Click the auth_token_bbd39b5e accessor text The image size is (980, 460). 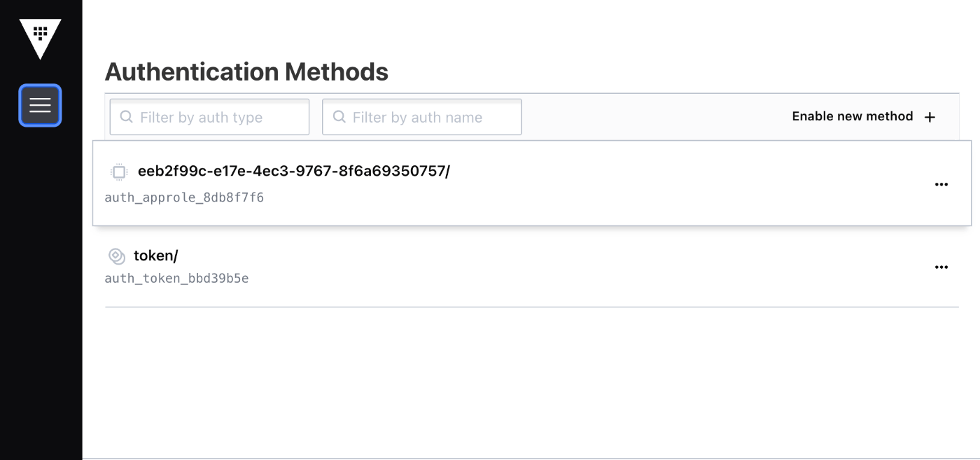[x=176, y=279]
